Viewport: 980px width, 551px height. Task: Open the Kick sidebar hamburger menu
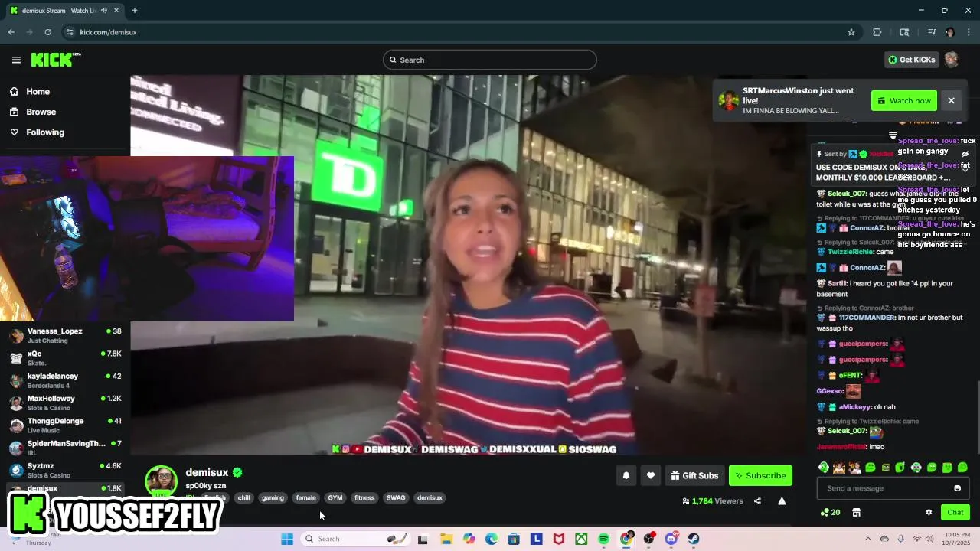[16, 60]
